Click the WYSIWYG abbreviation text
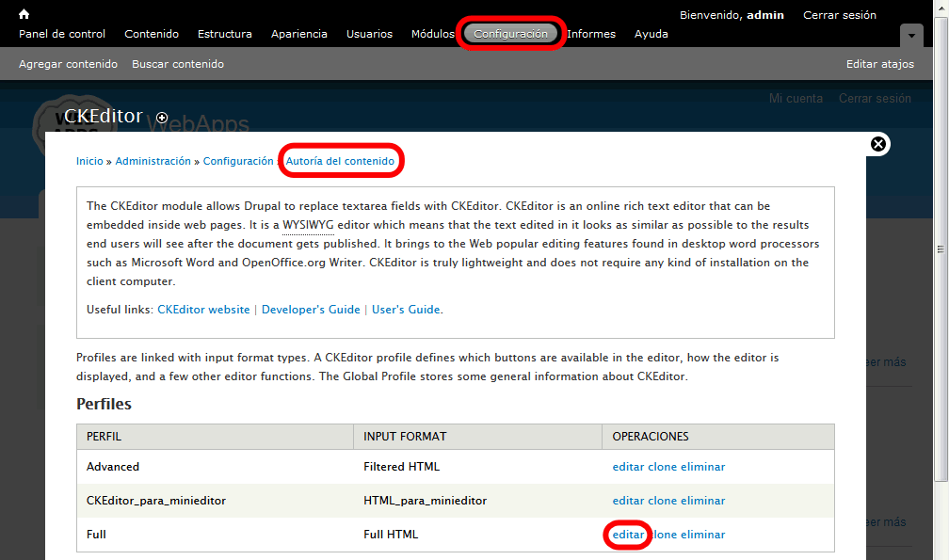Image resolution: width=949 pixels, height=560 pixels. point(308,225)
